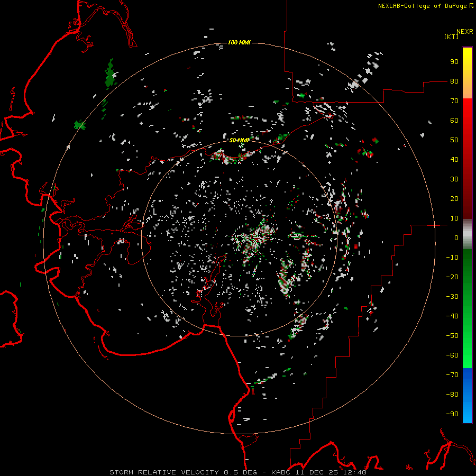476x476 pixels.
Task: Click the -10 scale label
Action: [452, 258]
